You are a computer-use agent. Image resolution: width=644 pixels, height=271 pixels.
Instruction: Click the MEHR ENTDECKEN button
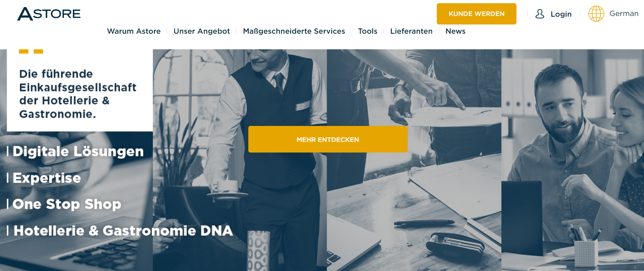[x=328, y=139]
